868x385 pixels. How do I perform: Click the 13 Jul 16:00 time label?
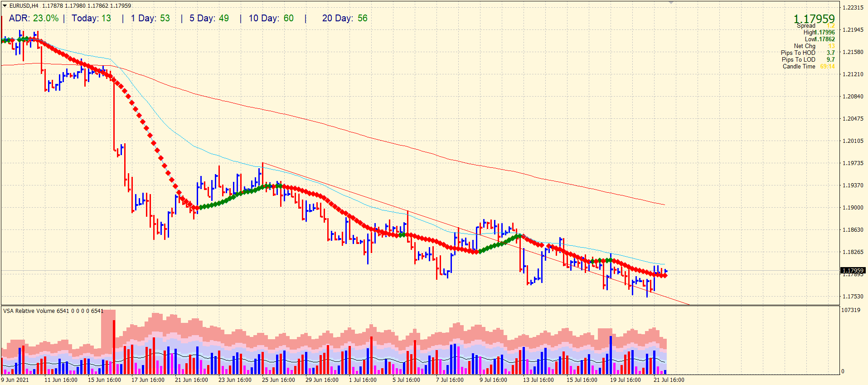pos(538,380)
